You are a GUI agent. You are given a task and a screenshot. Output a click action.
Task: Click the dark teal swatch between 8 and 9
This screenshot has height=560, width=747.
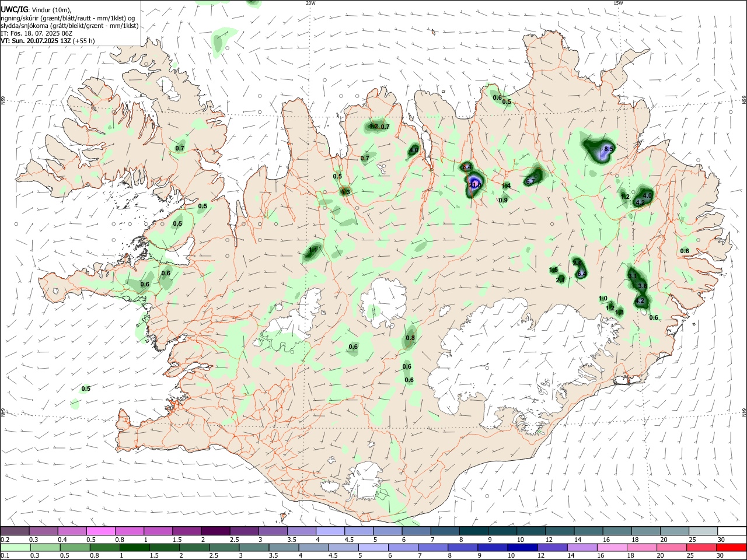[x=474, y=531]
